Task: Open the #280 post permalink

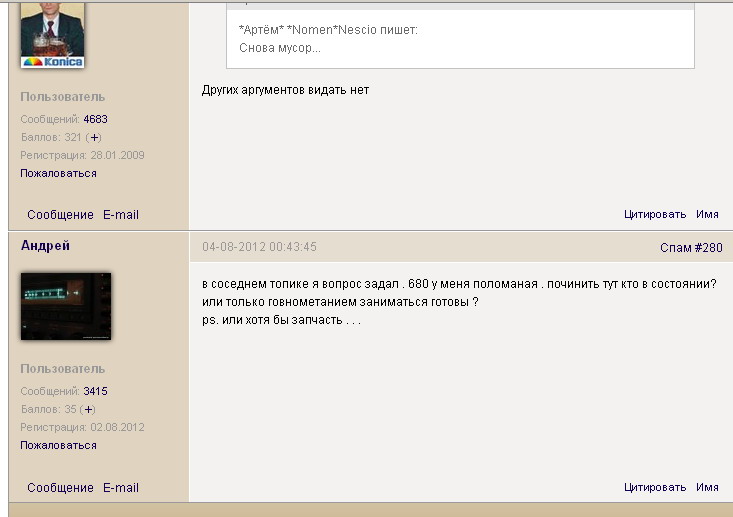Action: click(708, 247)
